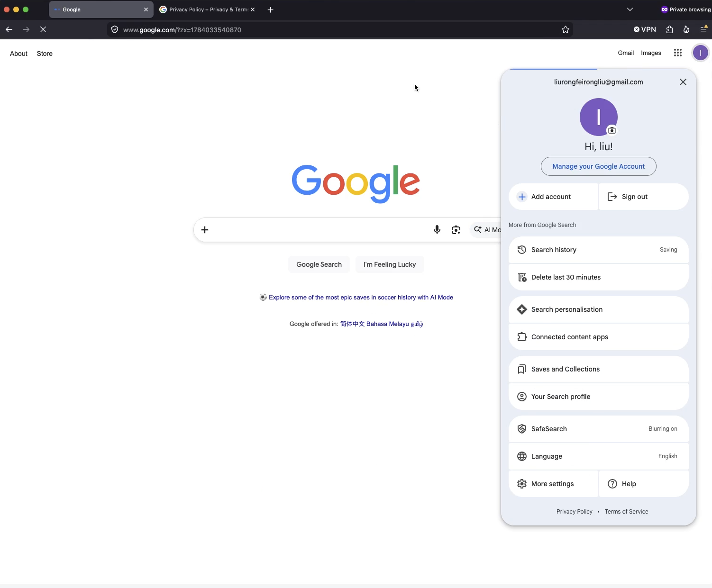Open Search history saving setting
Viewport: 712px width, 588px height.
(x=599, y=250)
